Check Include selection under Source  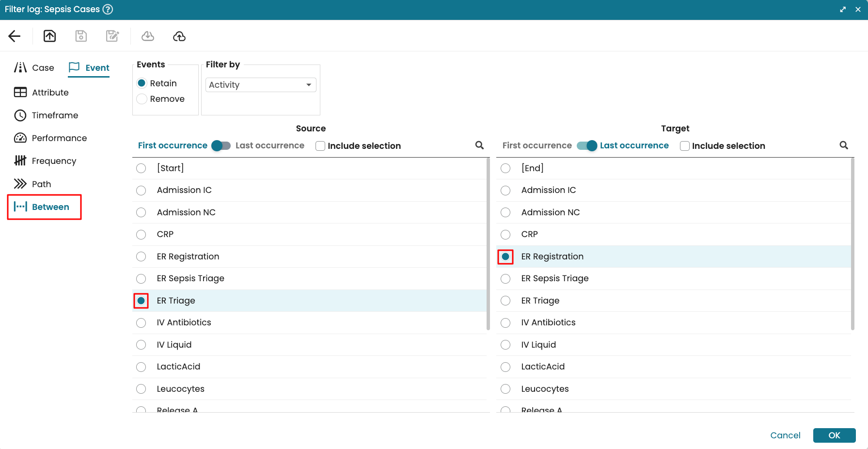pos(320,146)
